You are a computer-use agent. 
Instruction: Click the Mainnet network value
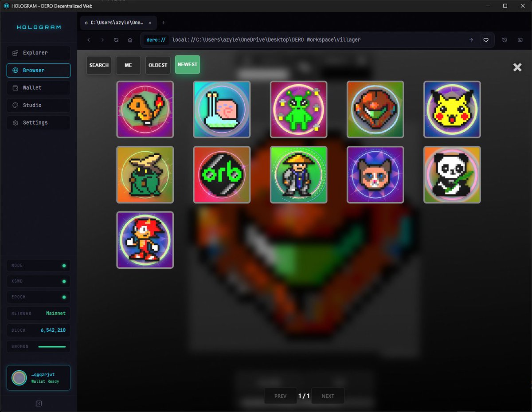click(x=56, y=313)
